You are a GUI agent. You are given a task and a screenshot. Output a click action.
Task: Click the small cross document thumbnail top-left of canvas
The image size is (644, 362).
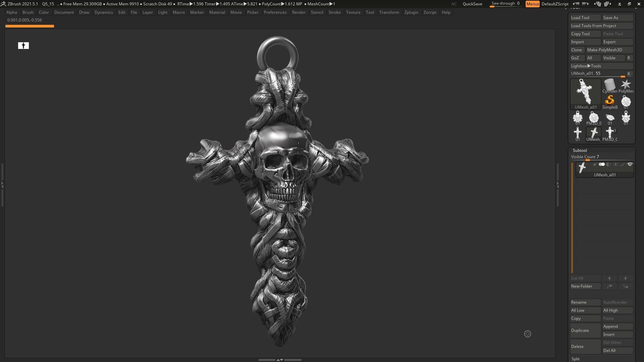click(x=23, y=46)
